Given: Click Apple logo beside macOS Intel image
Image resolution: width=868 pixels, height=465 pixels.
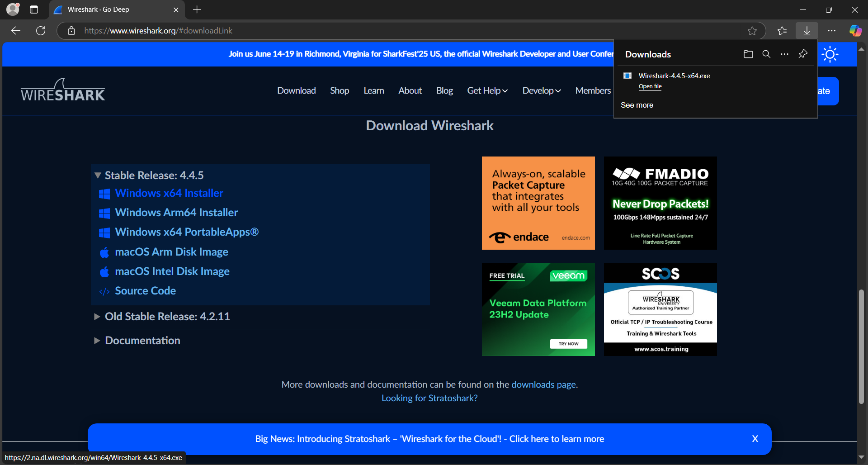Looking at the screenshot, I should coord(104,272).
